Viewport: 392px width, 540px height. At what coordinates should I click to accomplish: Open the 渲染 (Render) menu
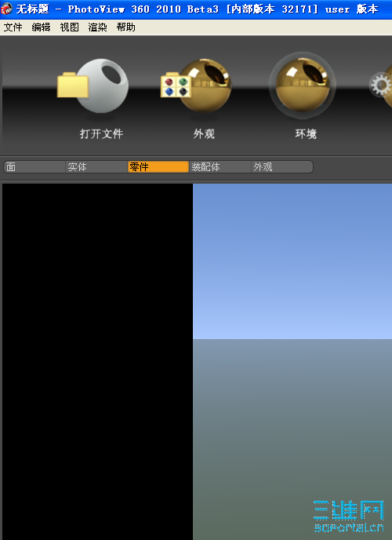click(98, 27)
